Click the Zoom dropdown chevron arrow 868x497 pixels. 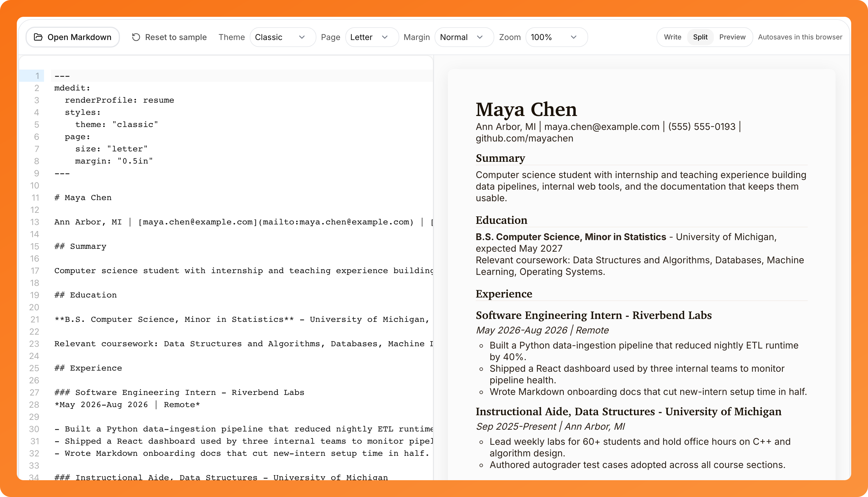(574, 37)
